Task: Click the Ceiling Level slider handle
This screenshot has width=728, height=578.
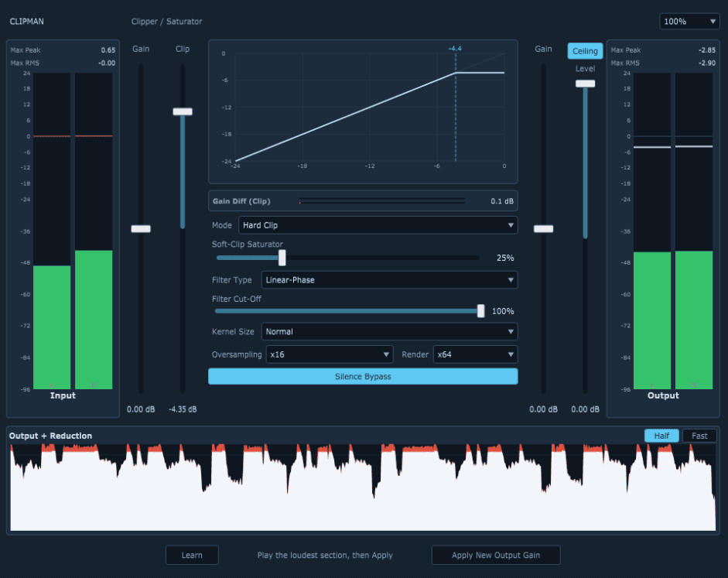Action: coord(585,84)
